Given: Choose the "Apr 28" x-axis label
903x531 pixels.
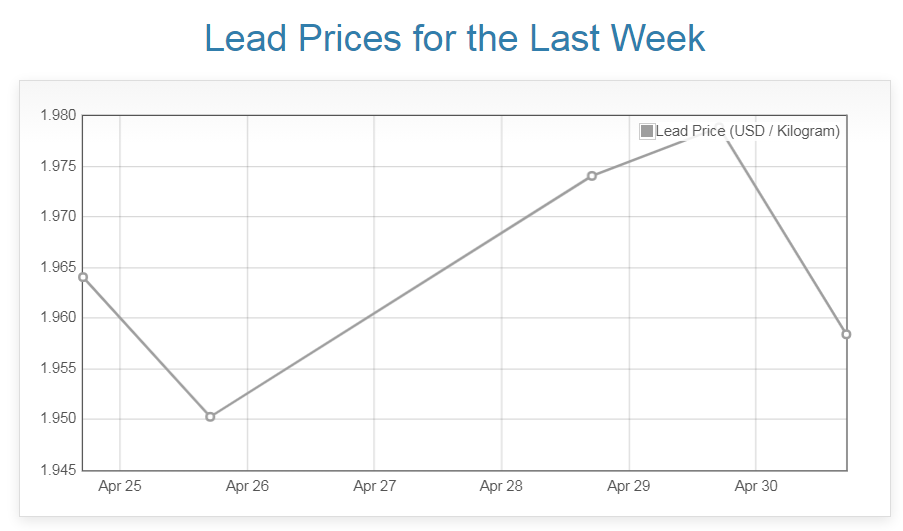Looking at the screenshot, I should click(501, 487).
